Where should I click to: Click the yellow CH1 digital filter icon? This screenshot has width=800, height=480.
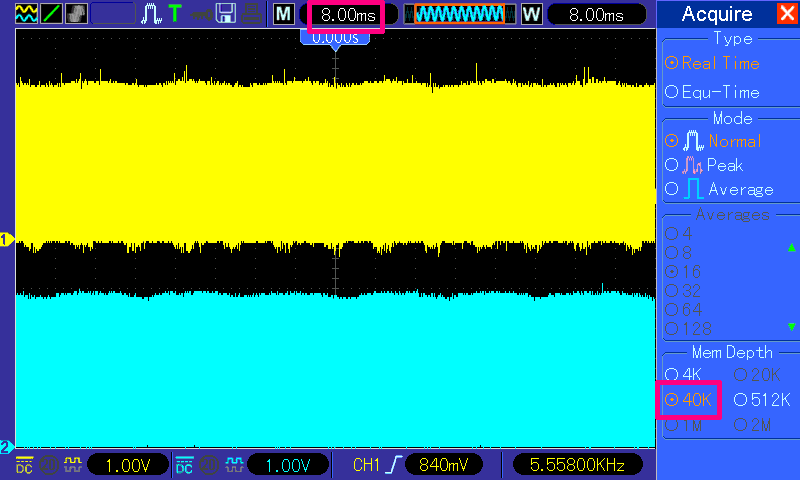72,465
